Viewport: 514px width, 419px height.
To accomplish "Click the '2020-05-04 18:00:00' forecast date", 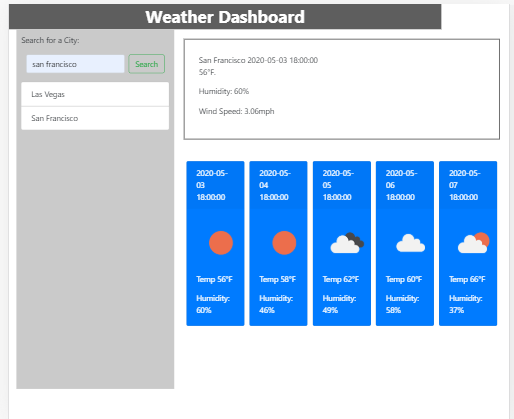I will click(275, 185).
